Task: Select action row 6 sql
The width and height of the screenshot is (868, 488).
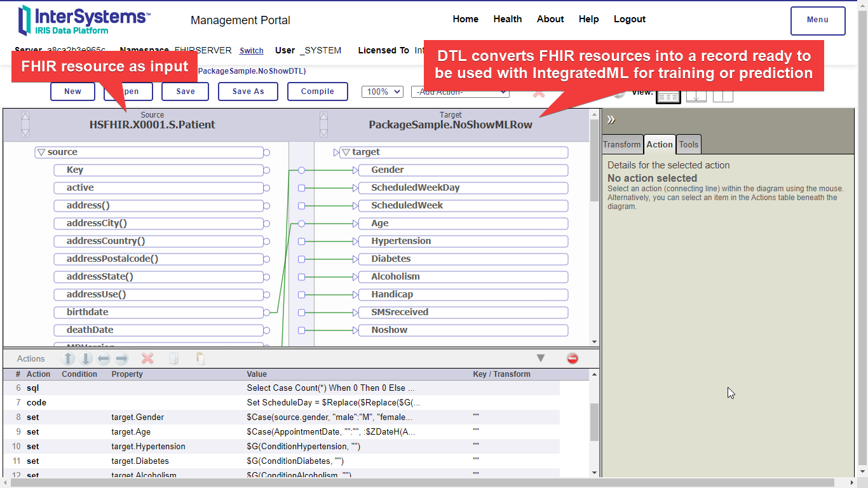Action: click(x=281, y=388)
